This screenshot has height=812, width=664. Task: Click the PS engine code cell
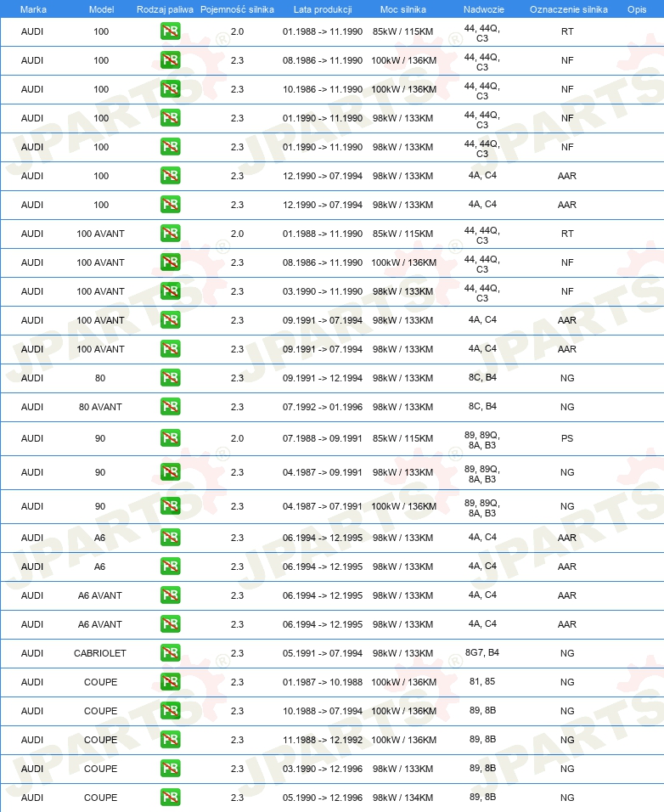[567, 438]
